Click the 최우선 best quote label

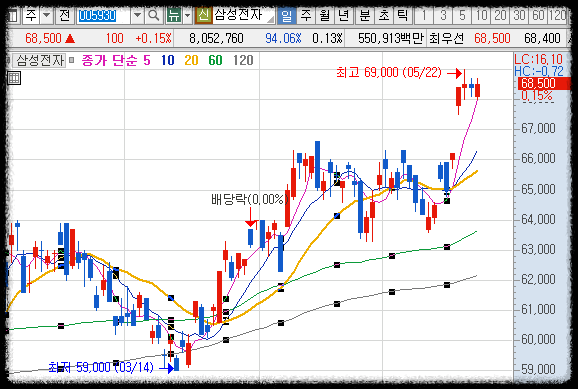(446, 38)
